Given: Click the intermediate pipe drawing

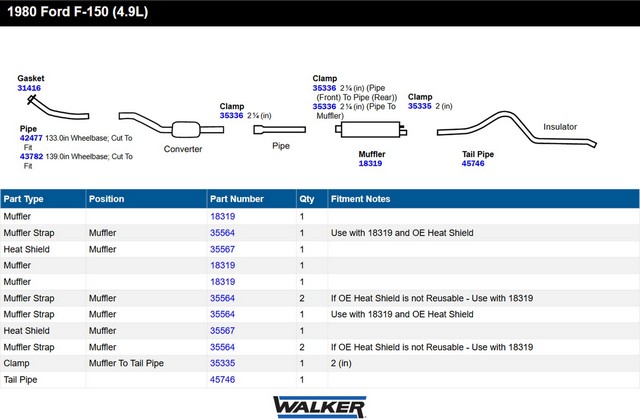Looking at the screenshot, I should (280, 130).
